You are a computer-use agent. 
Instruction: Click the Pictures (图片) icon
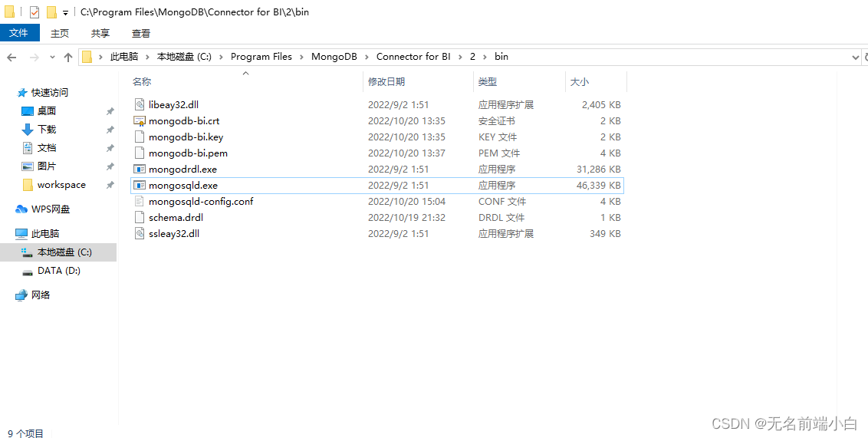tap(27, 166)
